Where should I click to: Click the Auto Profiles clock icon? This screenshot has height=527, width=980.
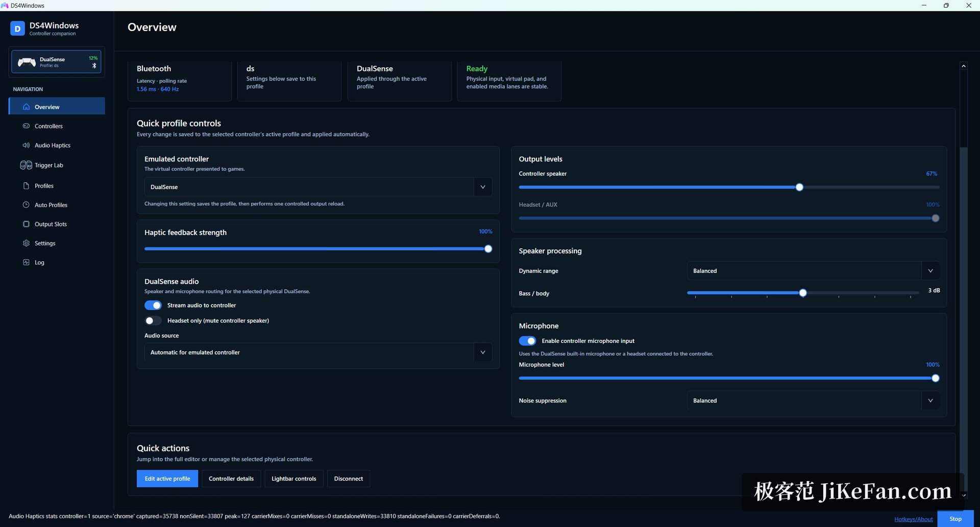point(26,205)
